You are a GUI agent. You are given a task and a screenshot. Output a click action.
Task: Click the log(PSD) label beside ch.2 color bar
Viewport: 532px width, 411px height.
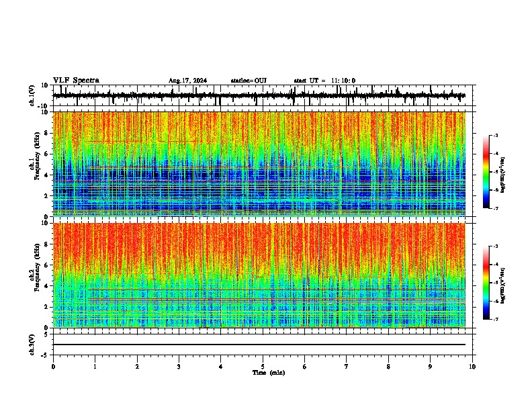click(x=502, y=285)
